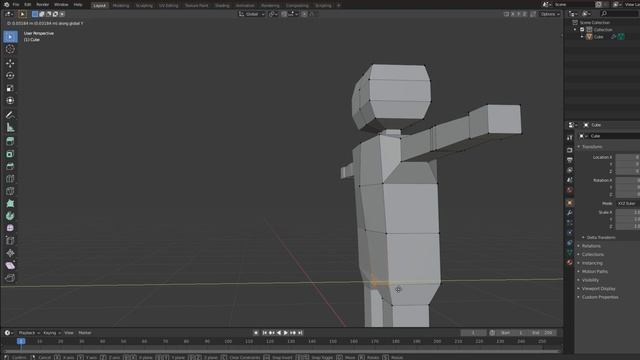The width and height of the screenshot is (640, 360).
Task: Open the Edit menu
Action: point(28,5)
